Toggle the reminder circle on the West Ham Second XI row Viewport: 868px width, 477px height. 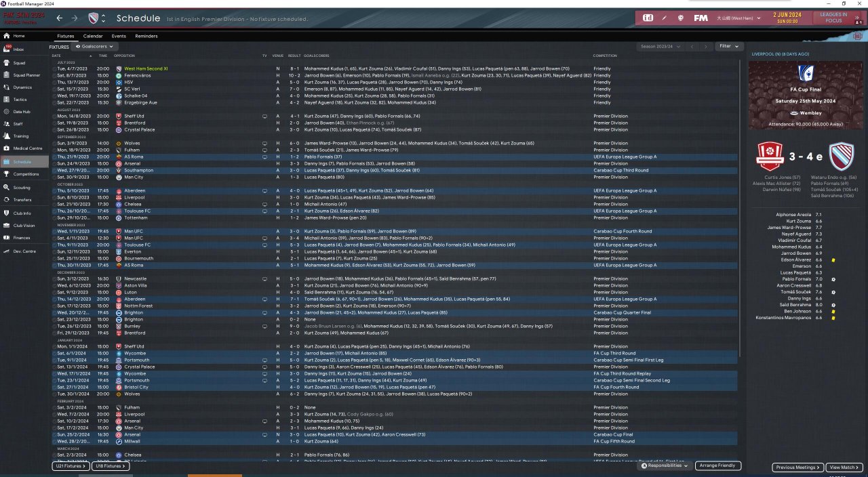54,68
